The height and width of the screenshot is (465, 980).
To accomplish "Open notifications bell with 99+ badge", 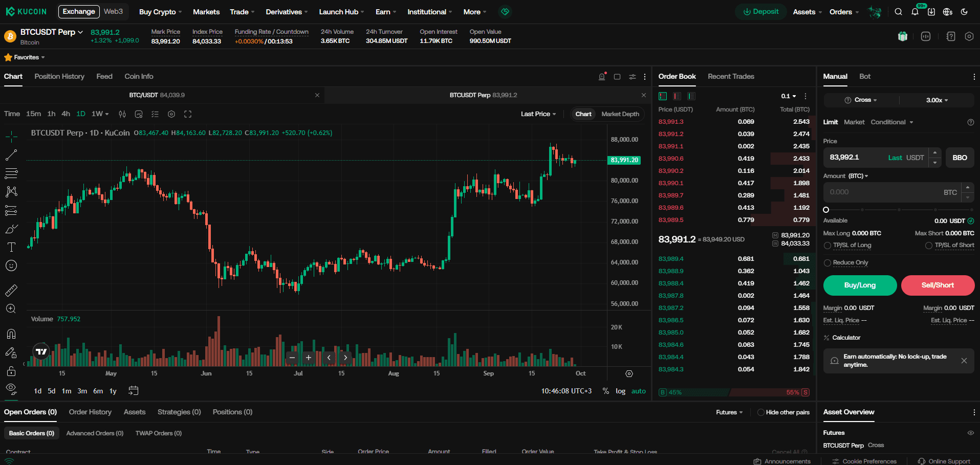I will click(x=915, y=12).
